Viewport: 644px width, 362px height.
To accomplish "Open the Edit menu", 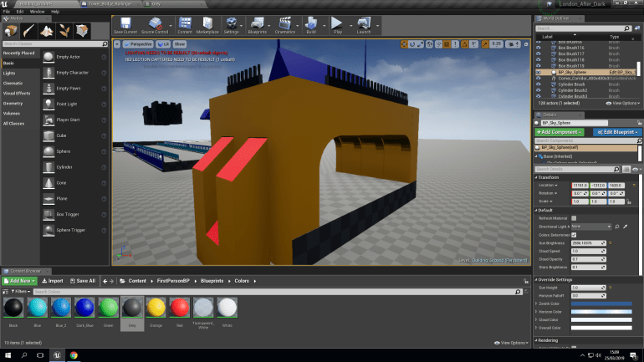I will 20,12.
